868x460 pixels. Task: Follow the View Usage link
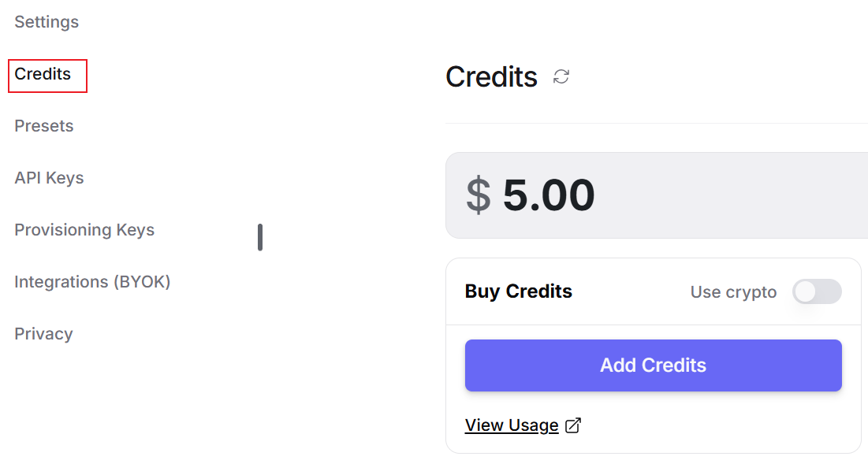[x=512, y=425]
